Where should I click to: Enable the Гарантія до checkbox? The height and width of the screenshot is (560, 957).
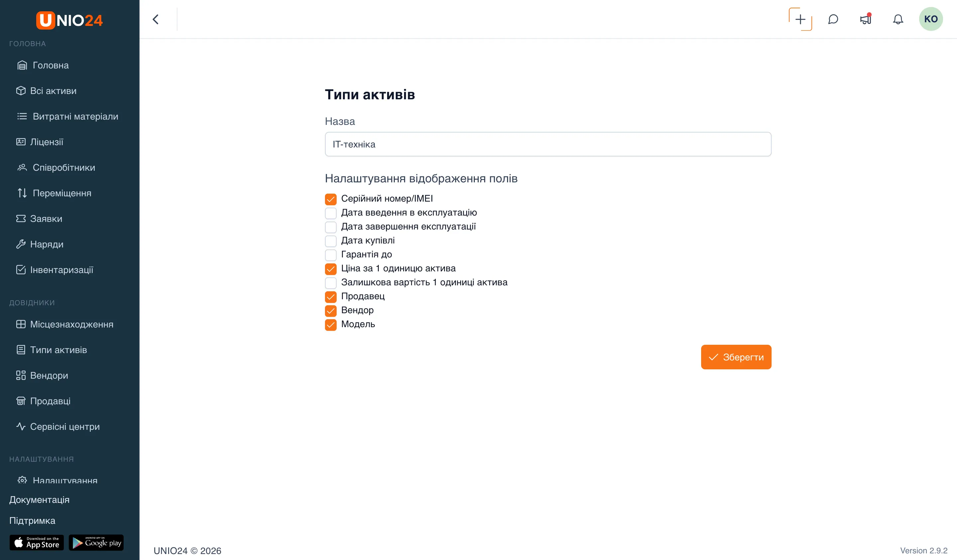(330, 255)
